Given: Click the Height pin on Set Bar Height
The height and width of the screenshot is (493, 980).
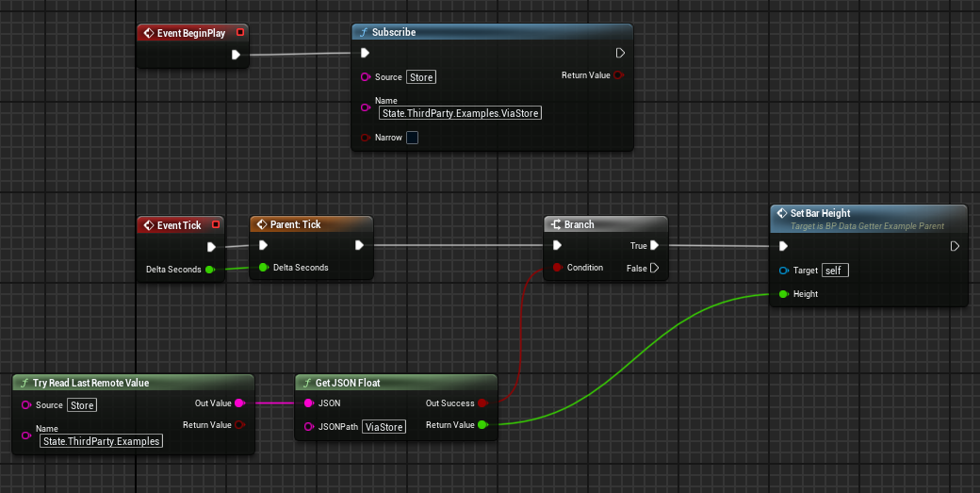Looking at the screenshot, I should 782,294.
